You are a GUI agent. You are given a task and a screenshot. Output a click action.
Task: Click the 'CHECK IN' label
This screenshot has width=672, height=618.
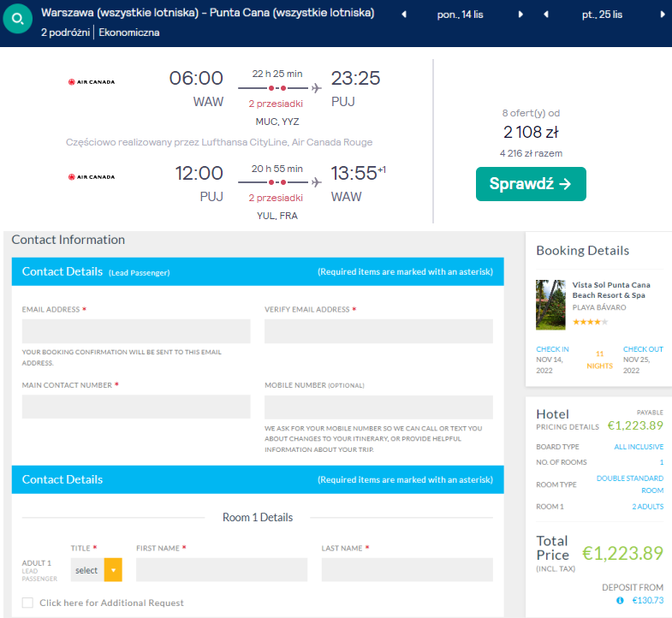click(552, 349)
